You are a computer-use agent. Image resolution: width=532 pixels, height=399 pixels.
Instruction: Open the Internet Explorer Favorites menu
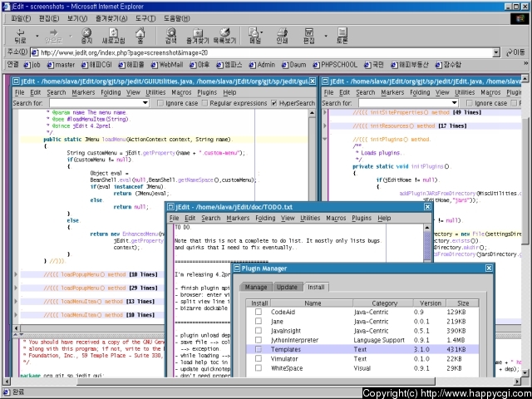[111, 18]
